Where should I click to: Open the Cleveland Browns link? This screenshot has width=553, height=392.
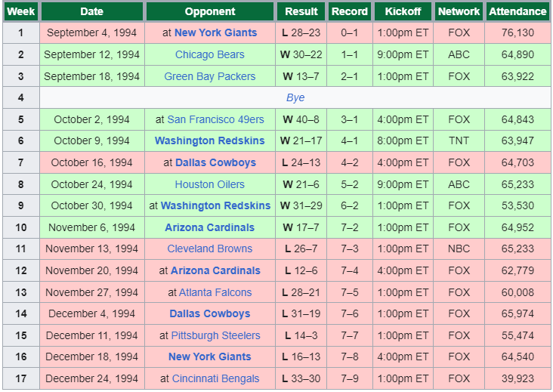209,248
